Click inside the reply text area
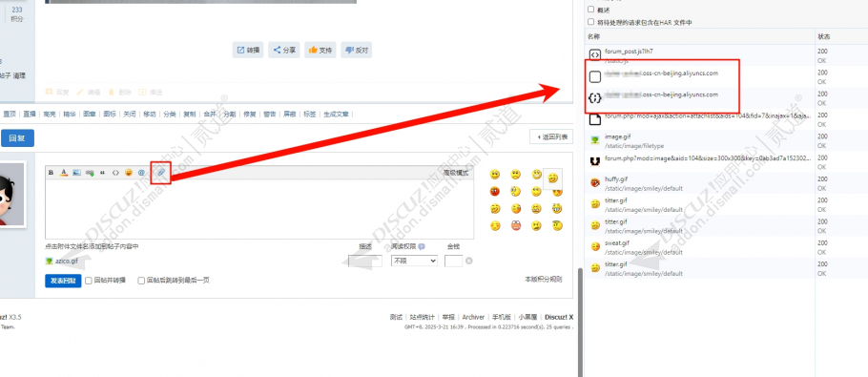This screenshot has width=868, height=377. pyautogui.click(x=259, y=209)
